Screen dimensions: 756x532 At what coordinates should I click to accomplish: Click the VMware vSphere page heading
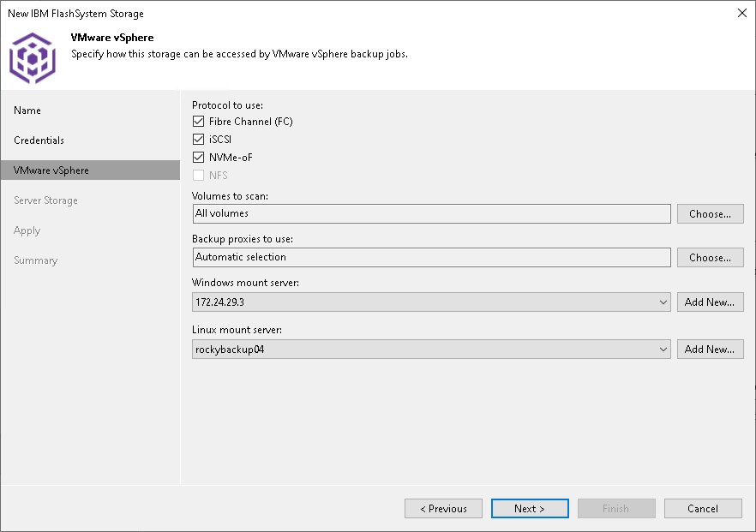112,38
